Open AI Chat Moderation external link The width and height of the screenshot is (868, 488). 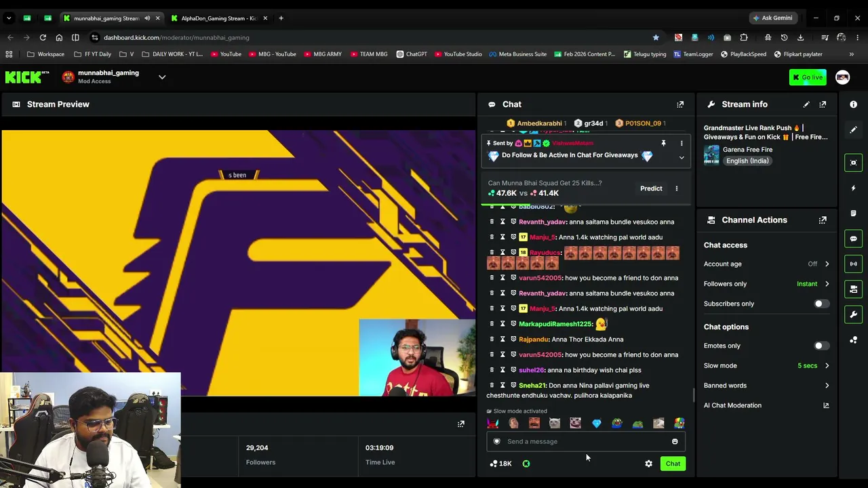click(826, 405)
